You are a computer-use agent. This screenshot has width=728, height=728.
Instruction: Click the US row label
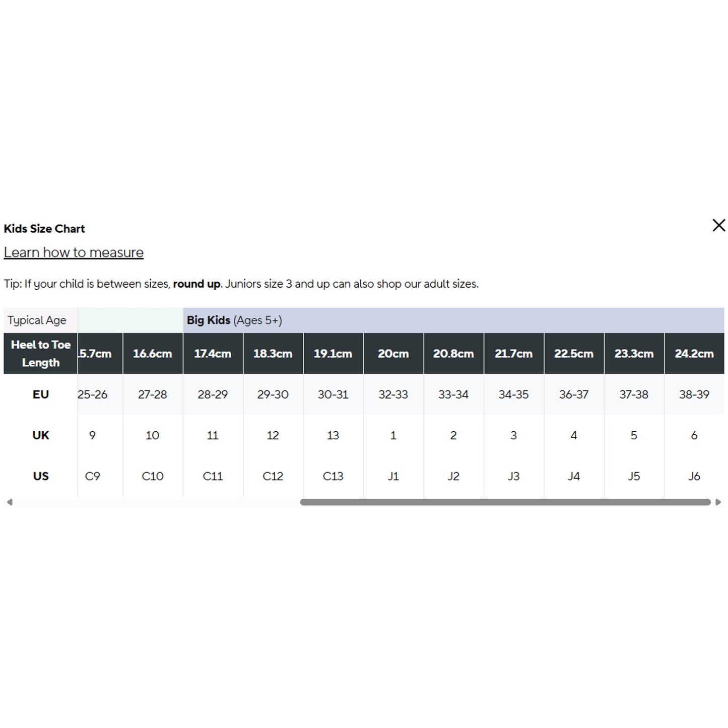(x=41, y=476)
